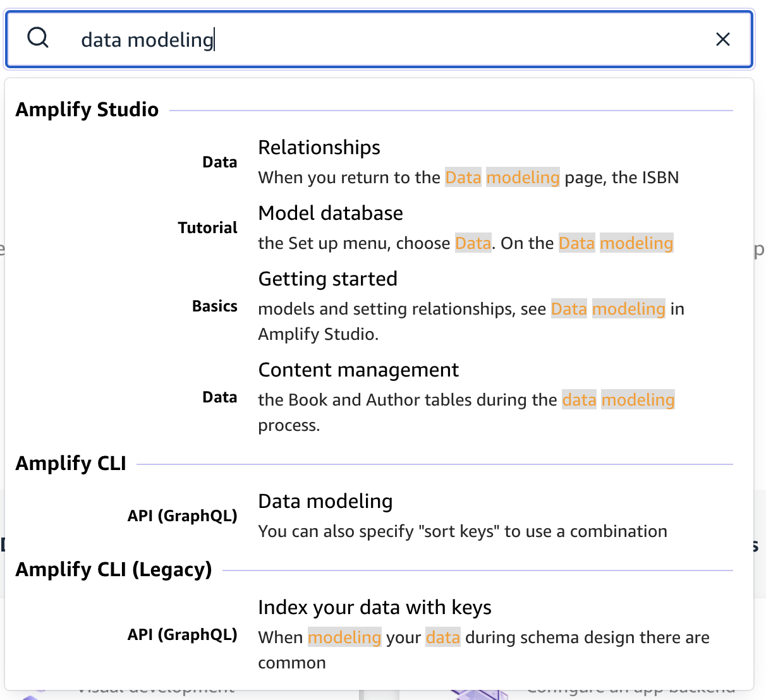
Task: Click the magnifying glass search icon
Action: tap(38, 38)
